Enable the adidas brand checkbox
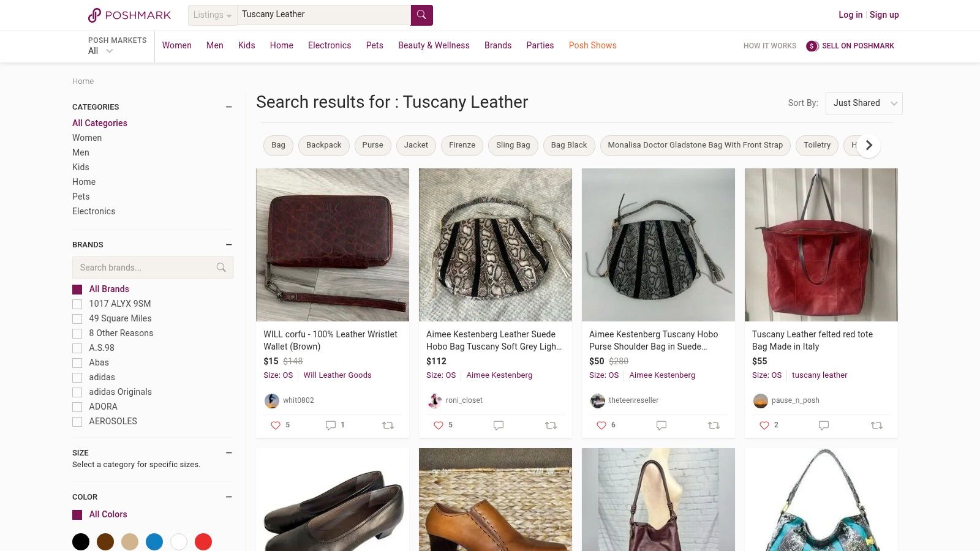 [x=77, y=378]
